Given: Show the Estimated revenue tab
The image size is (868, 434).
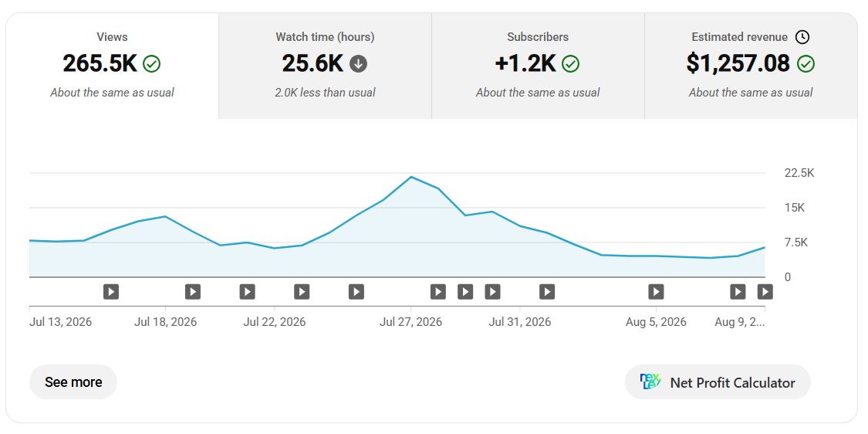Looking at the screenshot, I should [x=751, y=66].
